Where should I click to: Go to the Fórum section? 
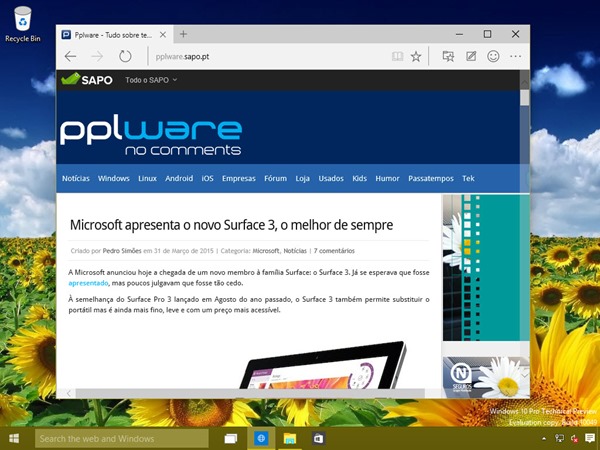point(276,178)
